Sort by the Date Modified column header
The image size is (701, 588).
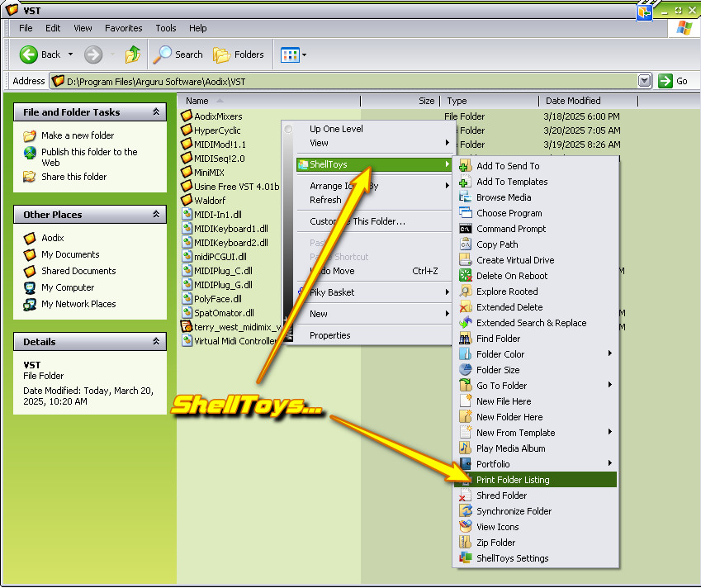[589, 101]
